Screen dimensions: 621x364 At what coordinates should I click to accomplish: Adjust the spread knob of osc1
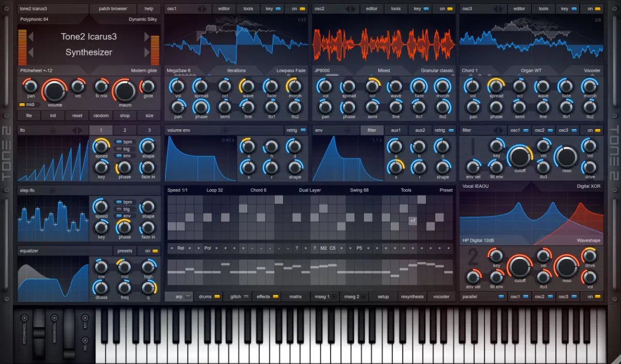[201, 85]
